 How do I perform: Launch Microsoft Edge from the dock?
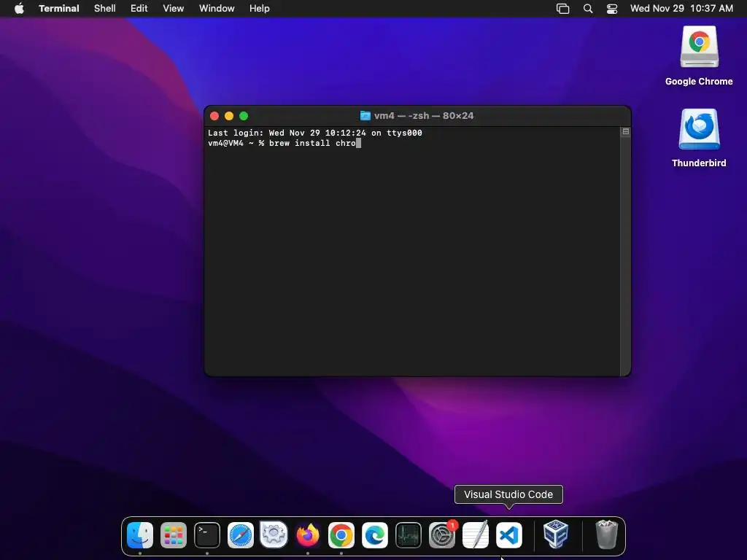[375, 534]
